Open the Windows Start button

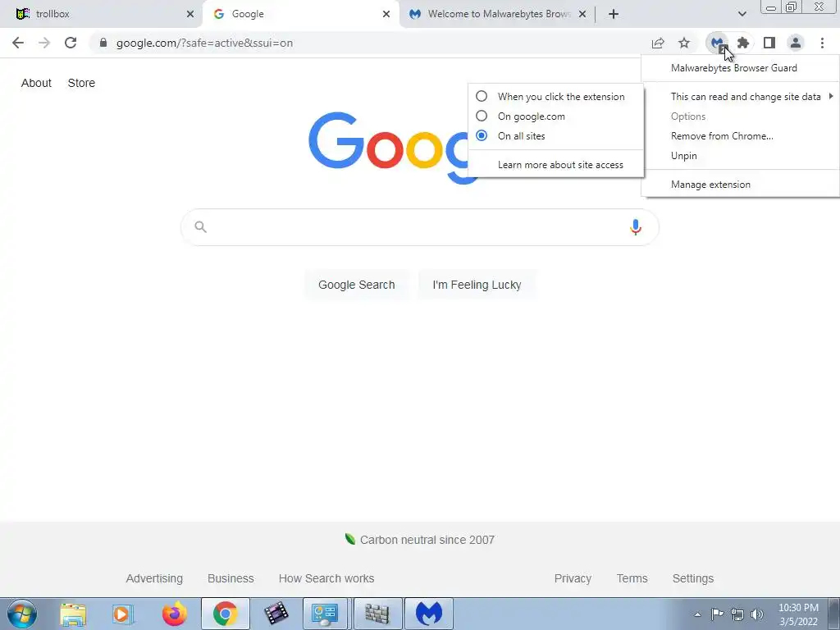(22, 614)
